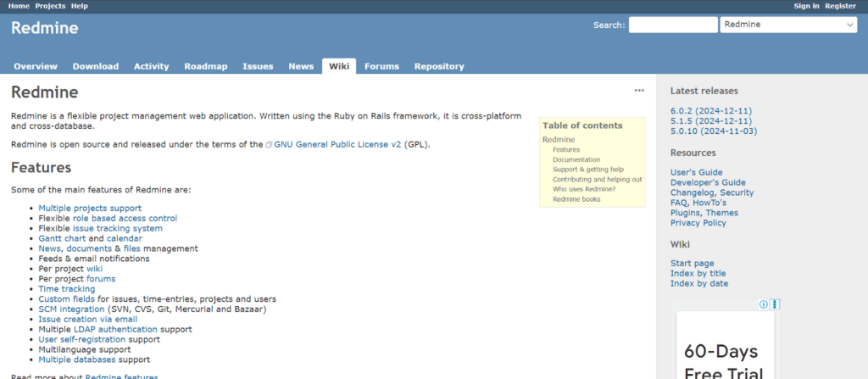Viewport: 868px width, 379px height.
Task: Switch to the Forums tab
Action: [382, 66]
